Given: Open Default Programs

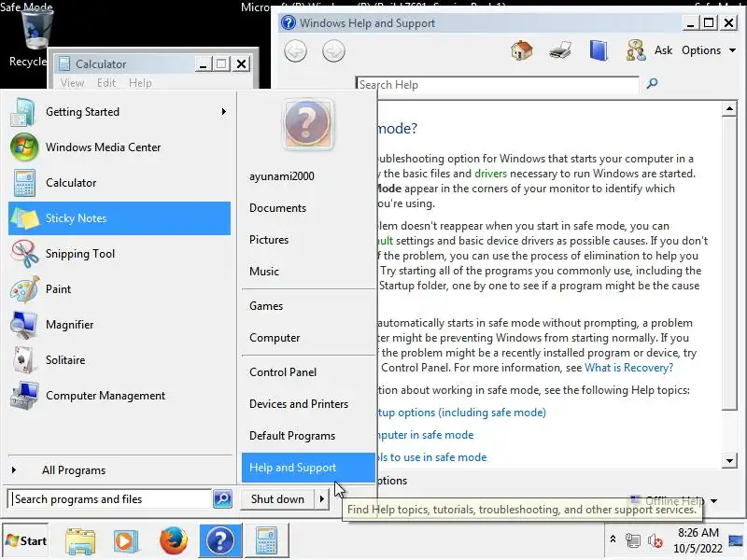Looking at the screenshot, I should click(308, 436).
